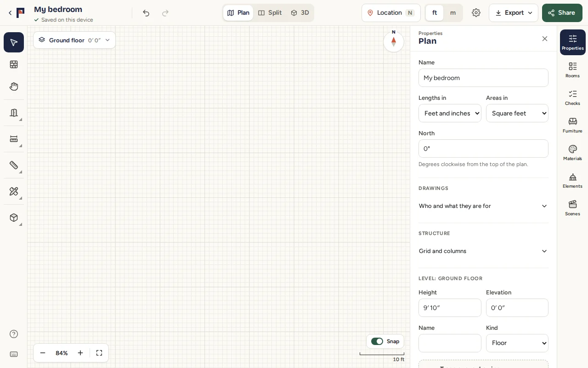Zoom in with the plus button
Image resolution: width=588 pixels, height=368 pixels.
80,353
